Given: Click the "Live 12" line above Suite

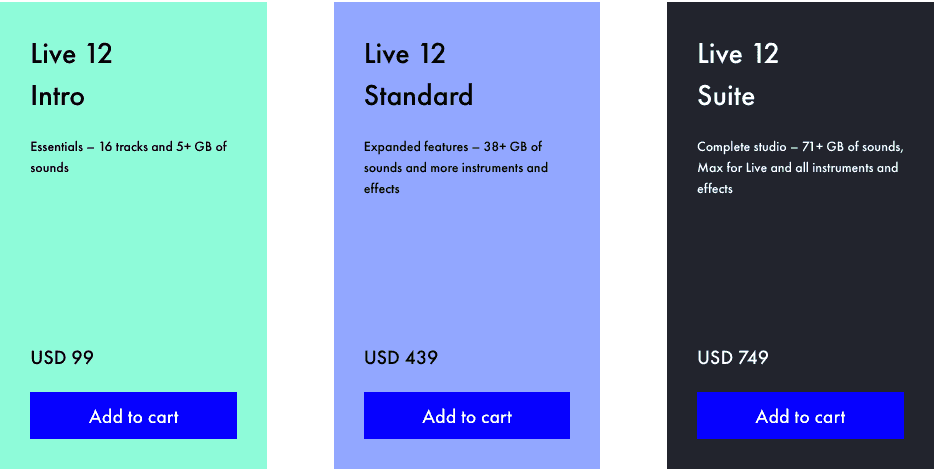Looking at the screenshot, I should [x=737, y=54].
